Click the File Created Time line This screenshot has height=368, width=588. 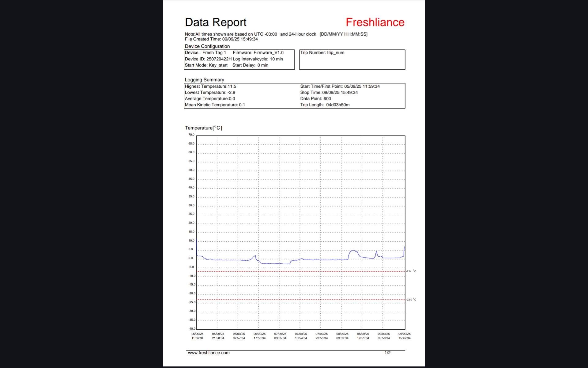(x=221, y=39)
